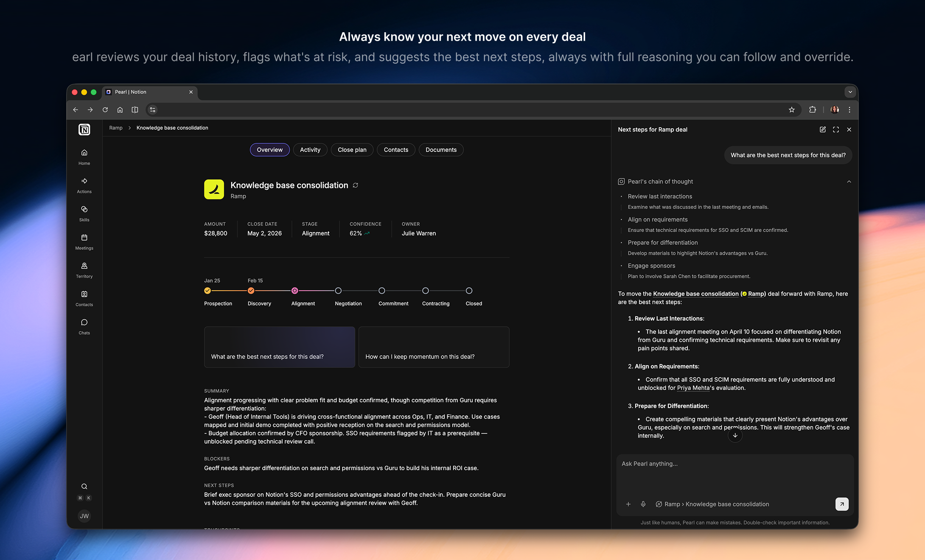Open the Actions section in sidebar
925x560 pixels.
click(84, 185)
